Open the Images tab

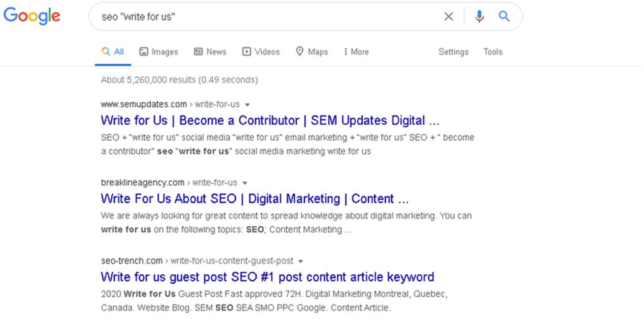(x=159, y=52)
